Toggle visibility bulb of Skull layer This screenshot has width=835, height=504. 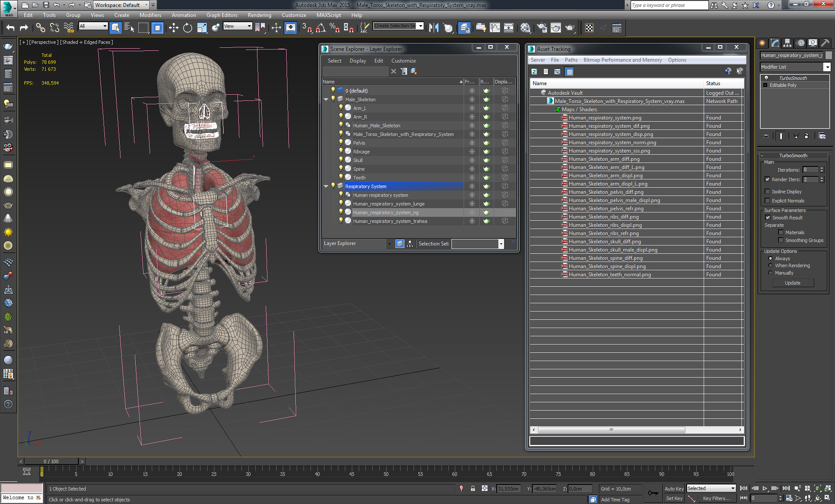[x=341, y=160]
